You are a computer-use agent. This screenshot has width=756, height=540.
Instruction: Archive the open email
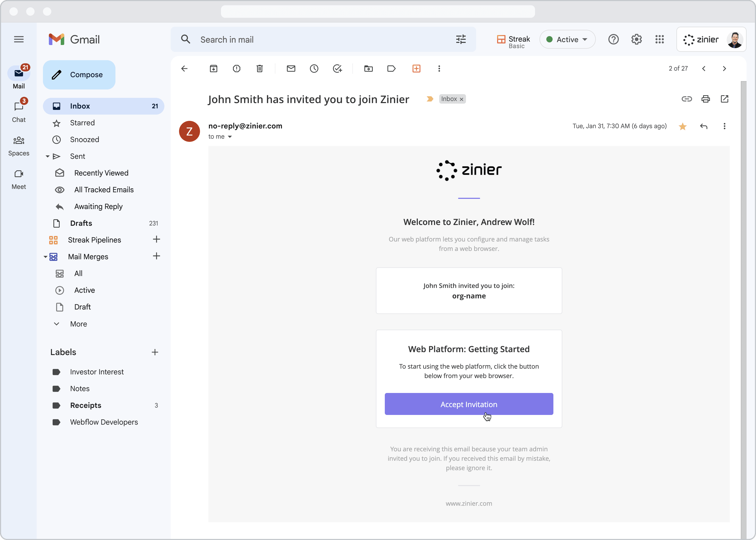pyautogui.click(x=214, y=69)
